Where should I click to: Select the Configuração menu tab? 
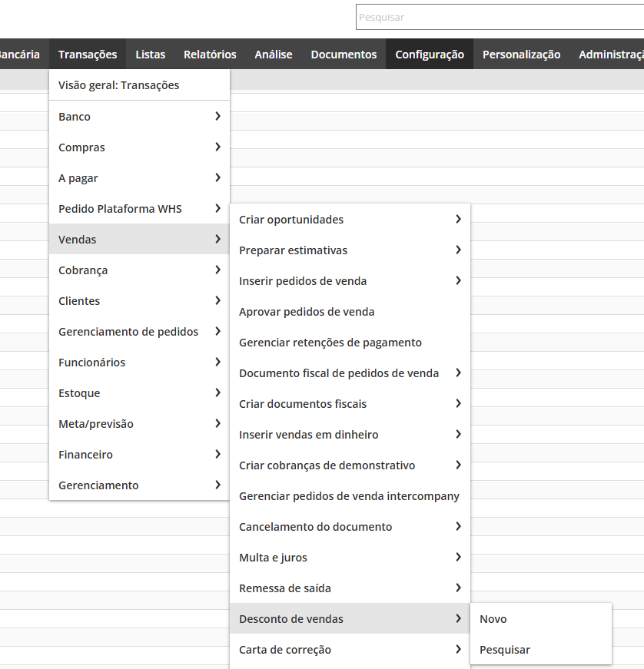tap(429, 55)
